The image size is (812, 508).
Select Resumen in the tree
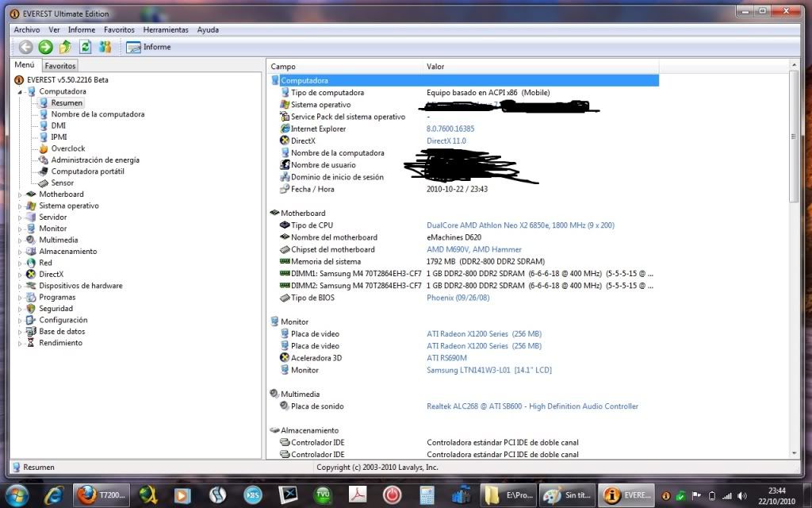click(x=67, y=102)
